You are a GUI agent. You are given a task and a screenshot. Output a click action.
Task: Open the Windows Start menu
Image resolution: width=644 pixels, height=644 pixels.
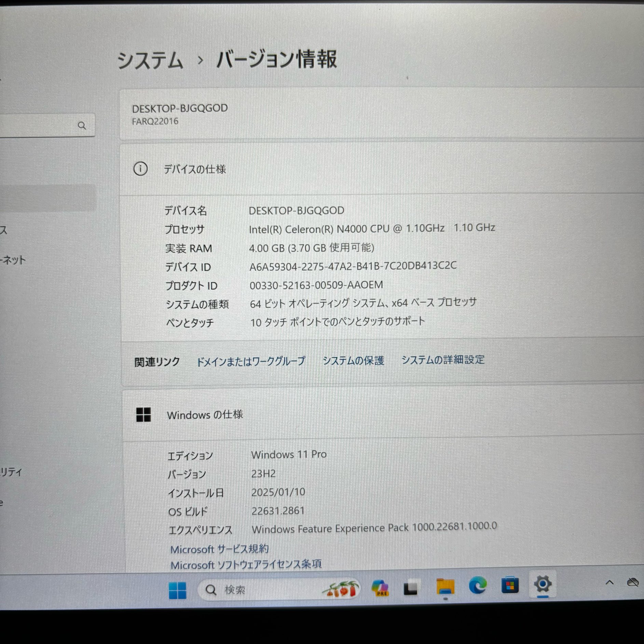pos(177,590)
